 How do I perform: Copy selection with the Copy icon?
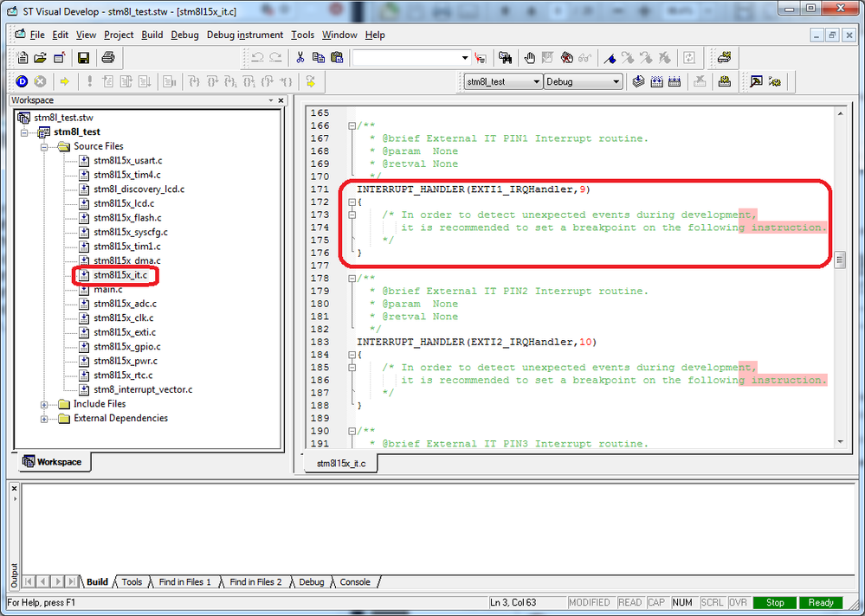[x=319, y=58]
